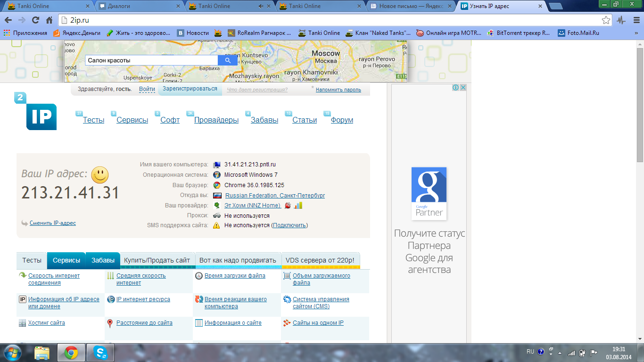644x362 pixels.
Task: Open Windows Explorer from the taskbar
Action: (42, 353)
